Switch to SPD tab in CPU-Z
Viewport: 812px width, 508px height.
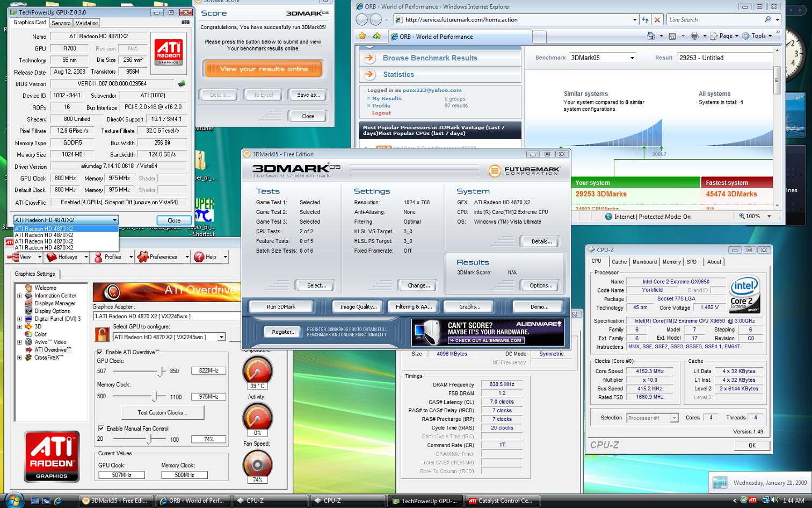click(x=692, y=262)
